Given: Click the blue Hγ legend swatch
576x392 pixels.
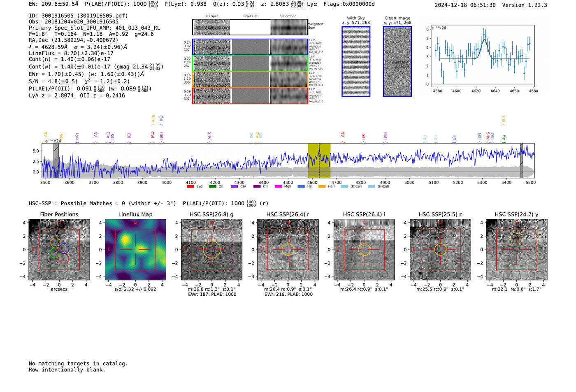Looking at the screenshot, I should click(301, 186).
